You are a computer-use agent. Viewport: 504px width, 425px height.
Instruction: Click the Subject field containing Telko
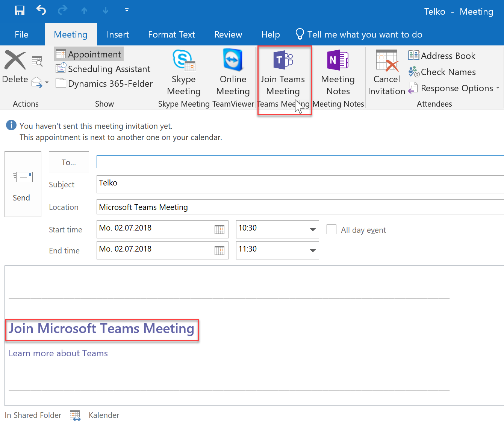click(300, 184)
